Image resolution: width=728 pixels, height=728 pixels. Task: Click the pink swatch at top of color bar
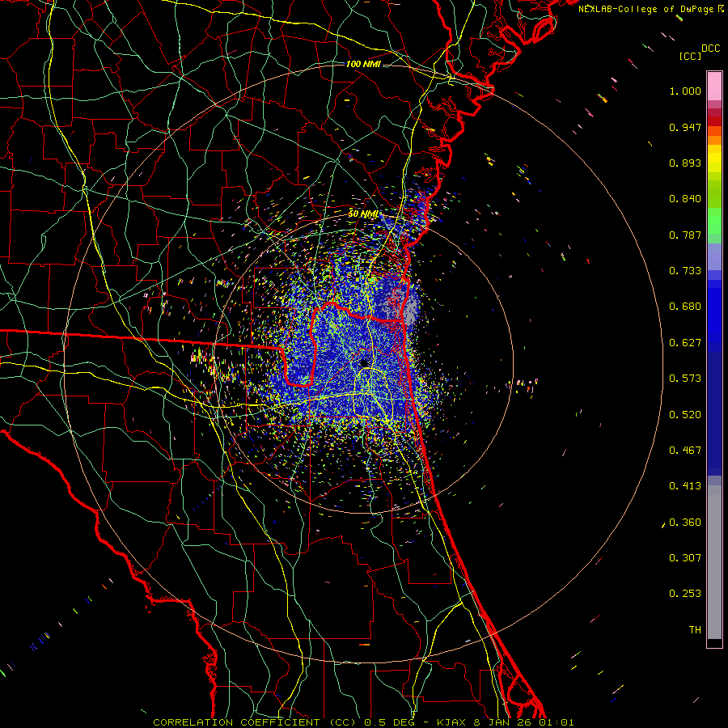(714, 86)
